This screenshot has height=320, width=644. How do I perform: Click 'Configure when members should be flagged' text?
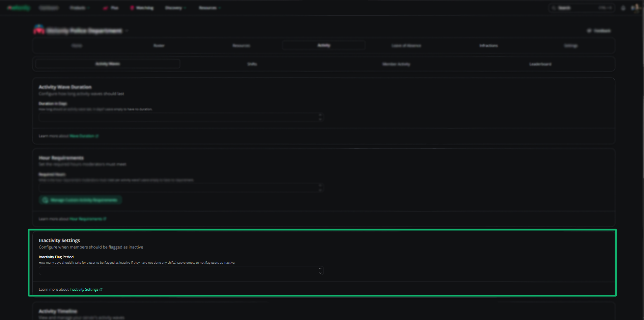click(91, 247)
